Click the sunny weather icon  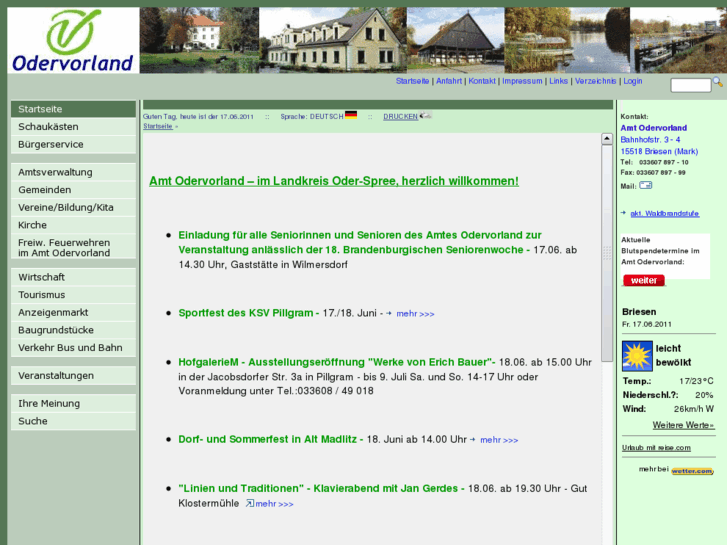(637, 356)
